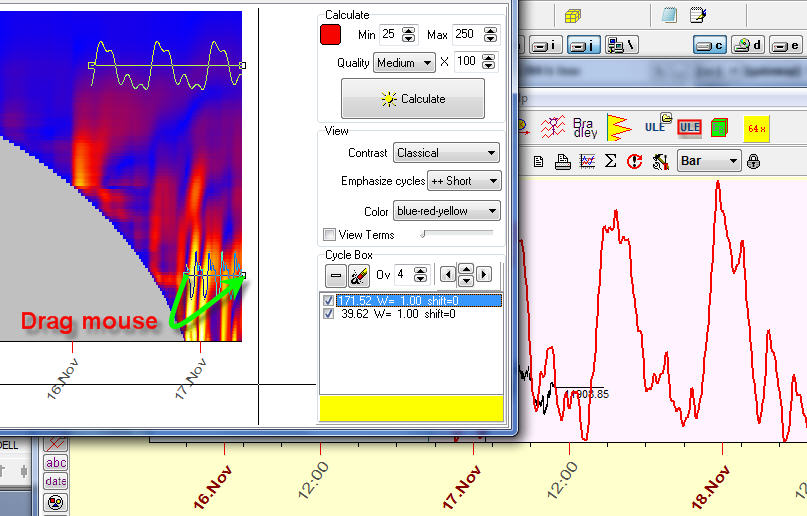
Task: Open the Emphasize cycles dropdown
Action: (463, 181)
